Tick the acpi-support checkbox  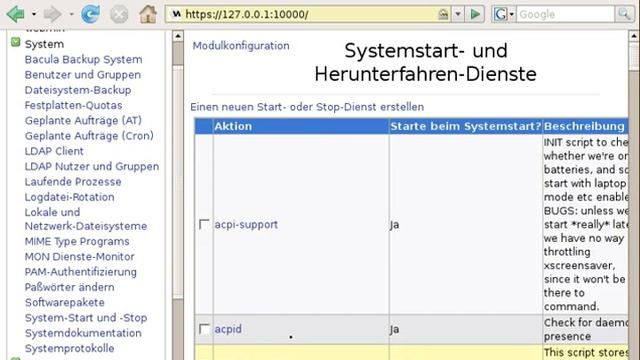click(x=204, y=224)
